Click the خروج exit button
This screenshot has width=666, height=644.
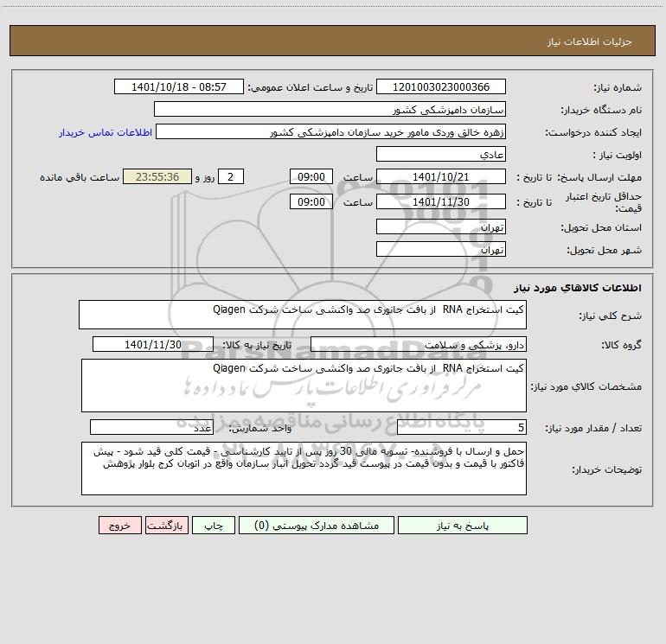[x=119, y=526]
